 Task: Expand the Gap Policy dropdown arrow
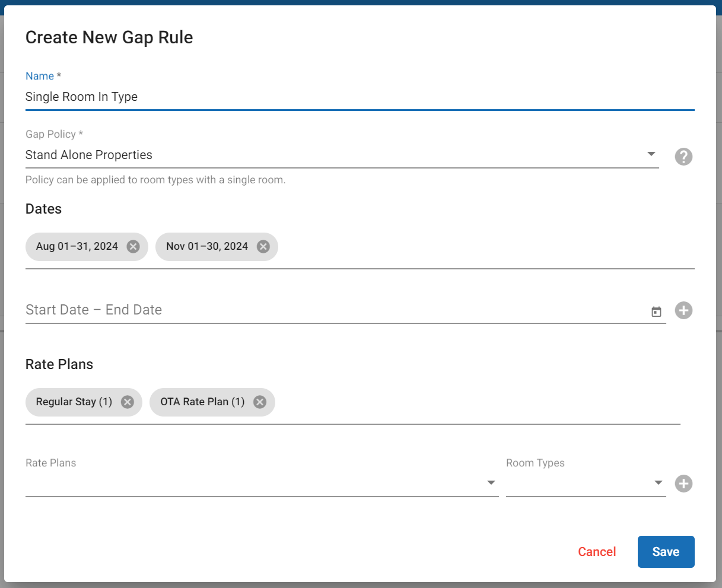point(651,154)
